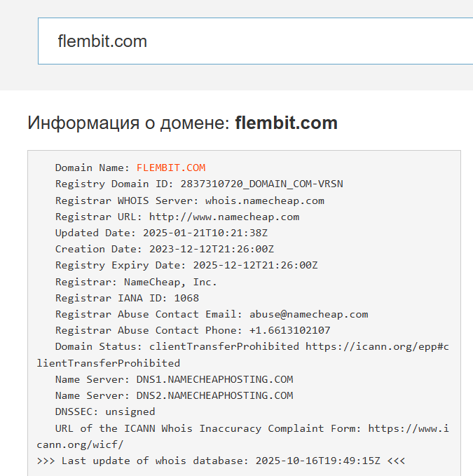This screenshot has height=476, width=473.
Task: Click the Registry Domain ID value
Action: [261, 184]
